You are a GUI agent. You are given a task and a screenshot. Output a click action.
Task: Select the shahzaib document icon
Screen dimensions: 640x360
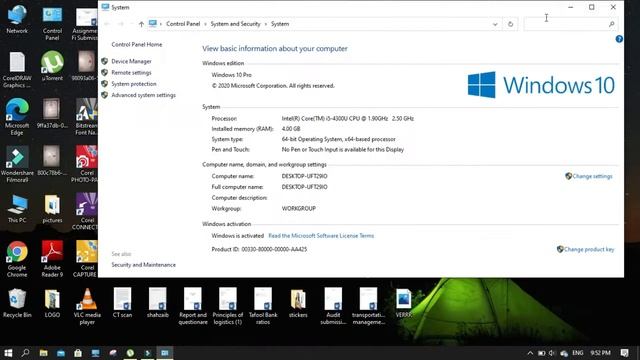[158, 303]
